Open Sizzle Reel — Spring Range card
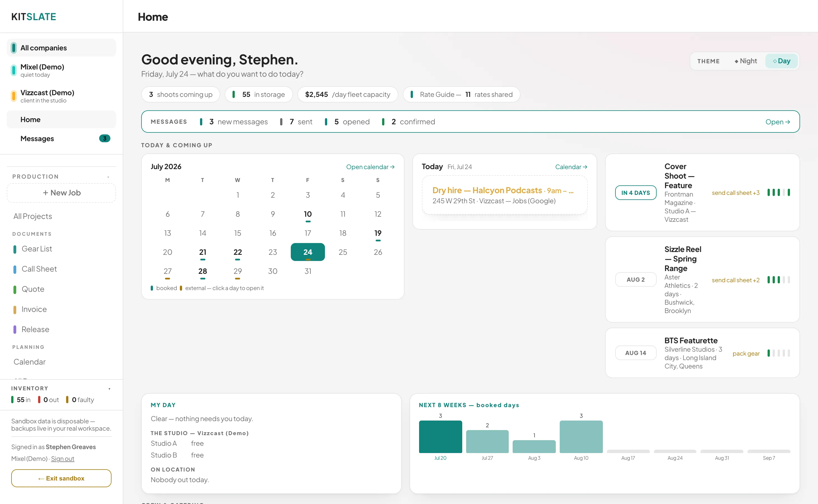818x504 pixels. point(702,279)
